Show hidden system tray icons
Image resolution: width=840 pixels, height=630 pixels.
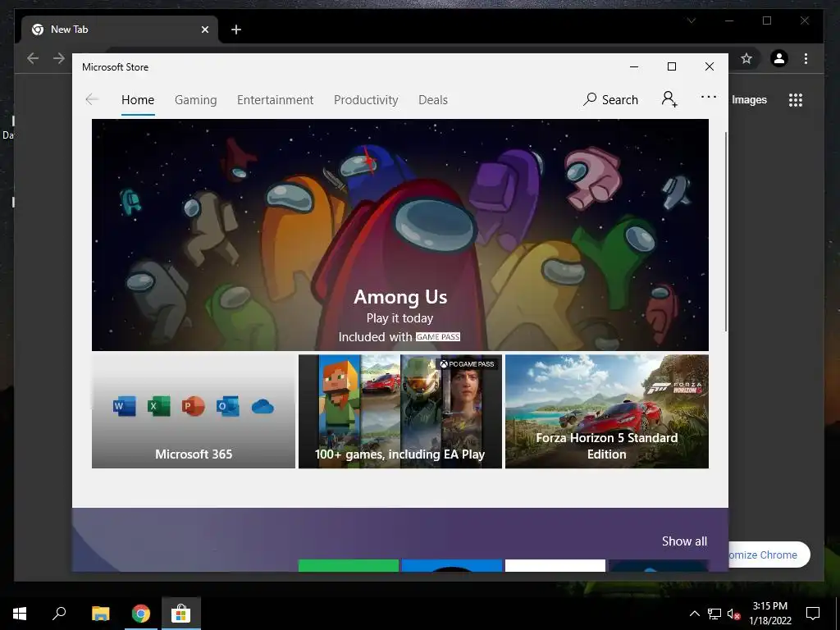coord(694,614)
